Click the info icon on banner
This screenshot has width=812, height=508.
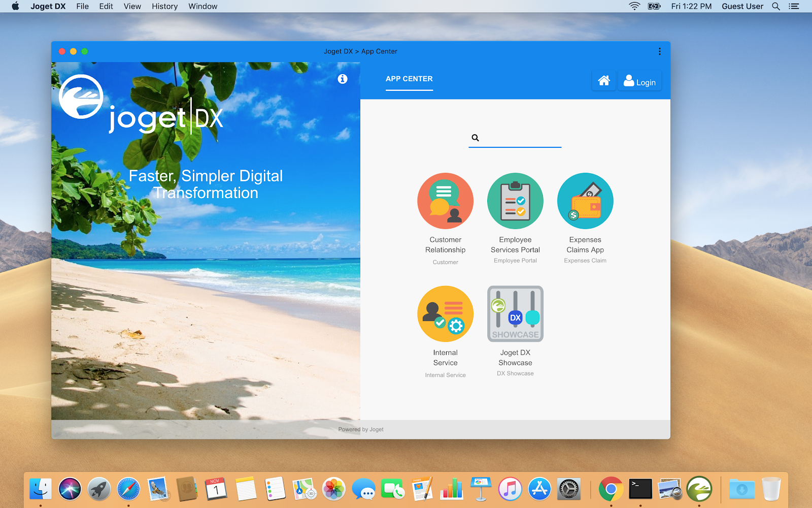(x=343, y=79)
